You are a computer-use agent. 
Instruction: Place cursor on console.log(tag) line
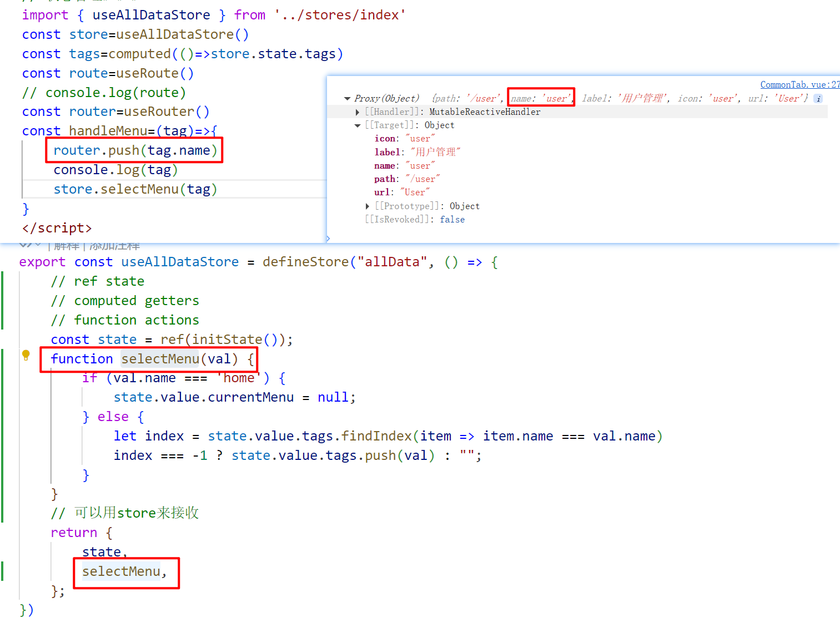point(115,170)
